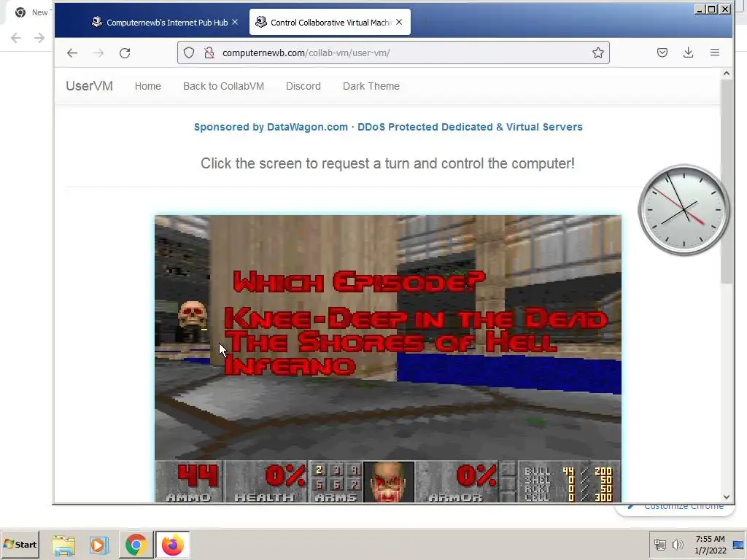Click the page scrollbar down arrow
Image resolution: width=747 pixels, height=560 pixels.
[x=726, y=497]
